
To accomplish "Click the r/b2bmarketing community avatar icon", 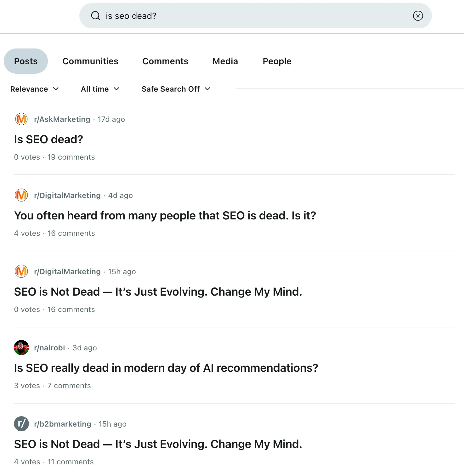I will pos(21,424).
